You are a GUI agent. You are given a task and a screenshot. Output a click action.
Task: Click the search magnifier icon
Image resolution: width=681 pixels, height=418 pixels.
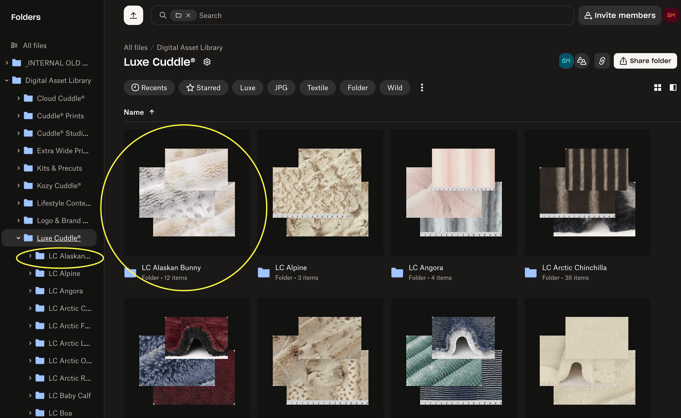[x=163, y=16]
